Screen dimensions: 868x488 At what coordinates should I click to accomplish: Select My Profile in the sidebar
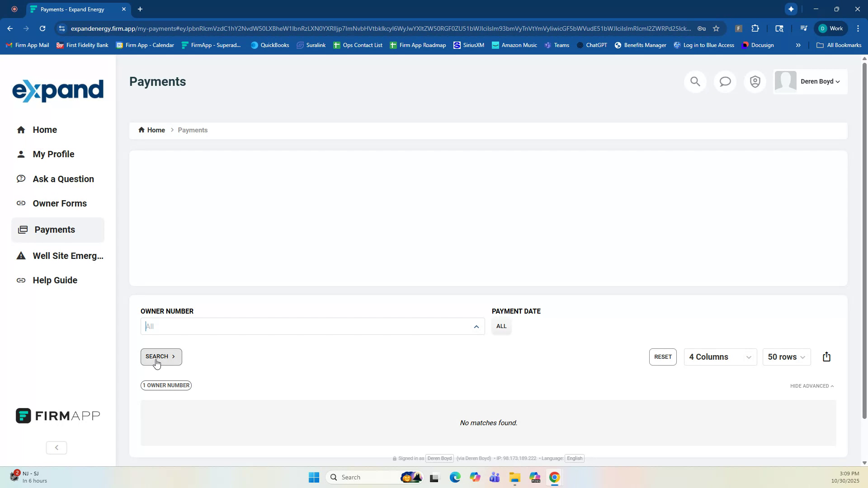coord(53,154)
